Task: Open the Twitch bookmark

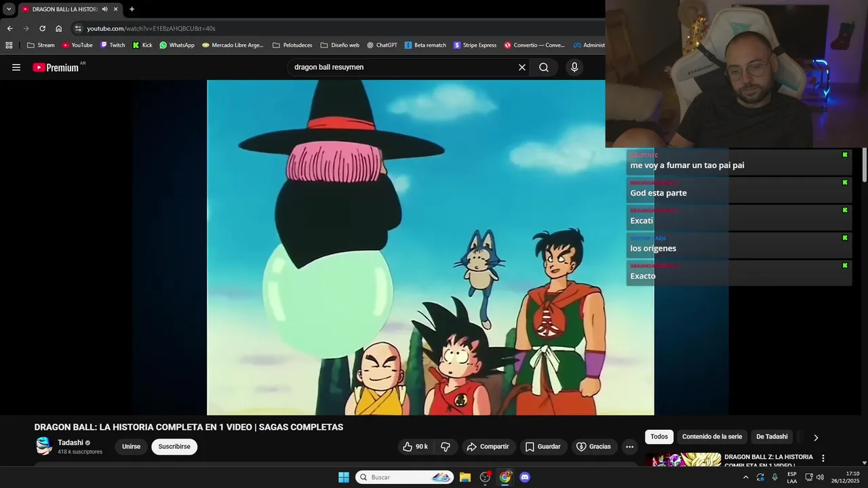Action: [113, 45]
